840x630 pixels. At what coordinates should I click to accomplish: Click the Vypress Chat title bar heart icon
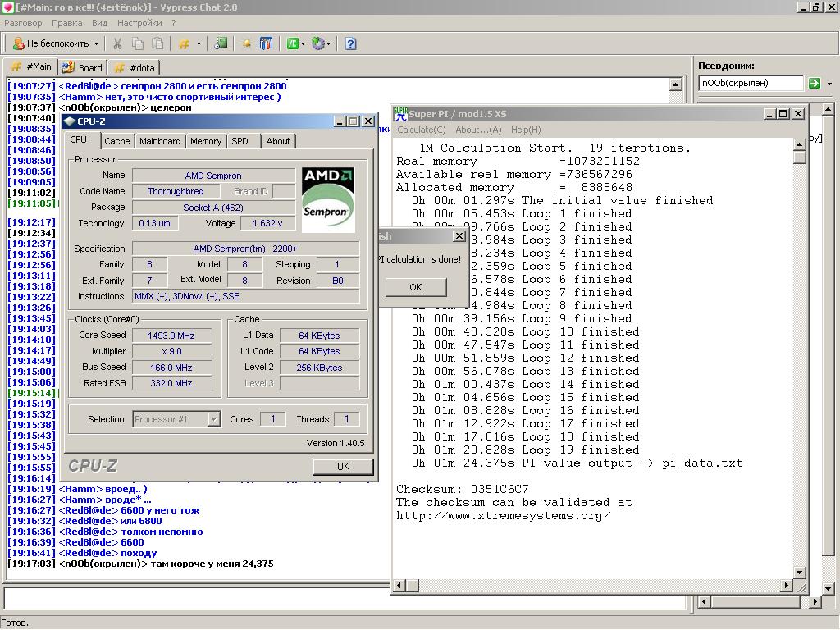(x=7, y=7)
